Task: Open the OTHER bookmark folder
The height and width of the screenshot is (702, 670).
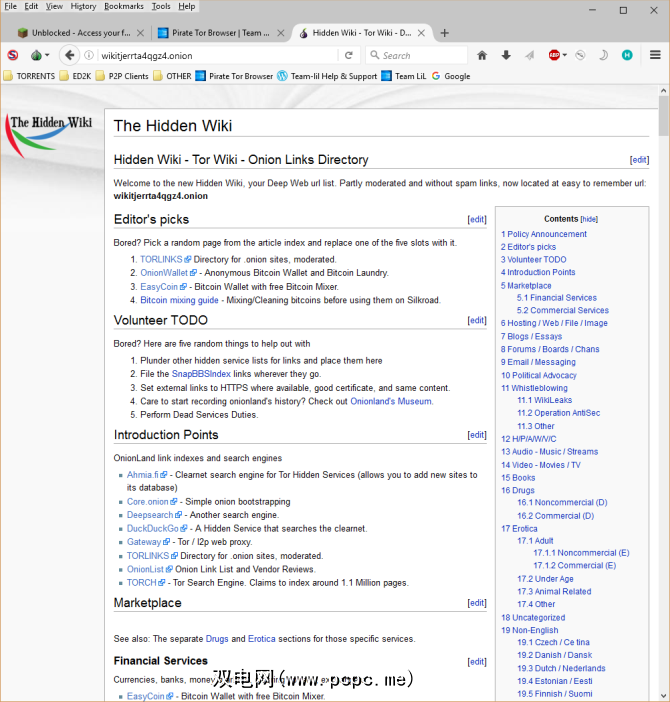Action: click(x=172, y=76)
